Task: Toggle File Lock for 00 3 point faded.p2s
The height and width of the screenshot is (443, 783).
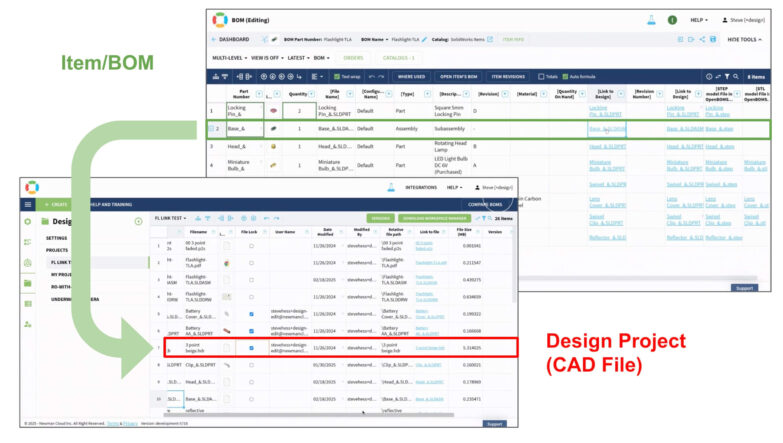Action: pyautogui.click(x=251, y=246)
